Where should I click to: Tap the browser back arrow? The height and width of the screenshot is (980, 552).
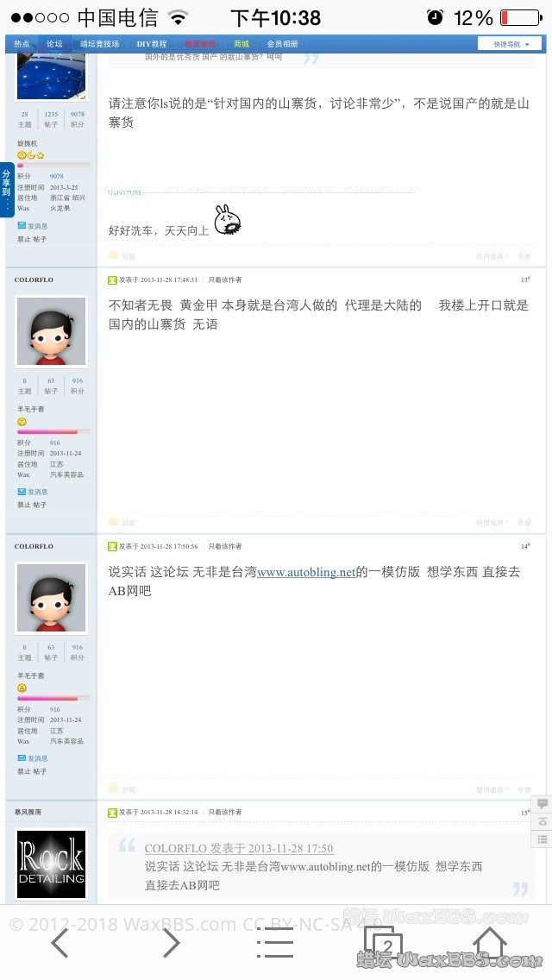coord(60,943)
